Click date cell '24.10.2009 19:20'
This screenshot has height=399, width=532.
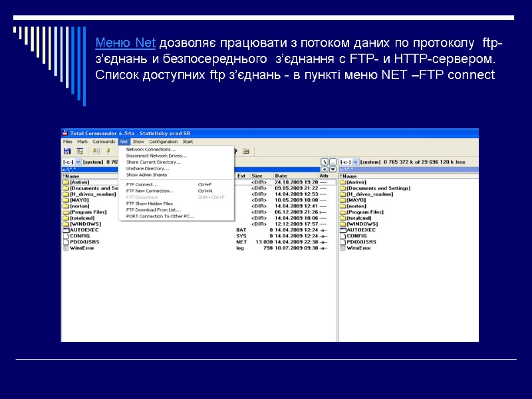pos(297,182)
